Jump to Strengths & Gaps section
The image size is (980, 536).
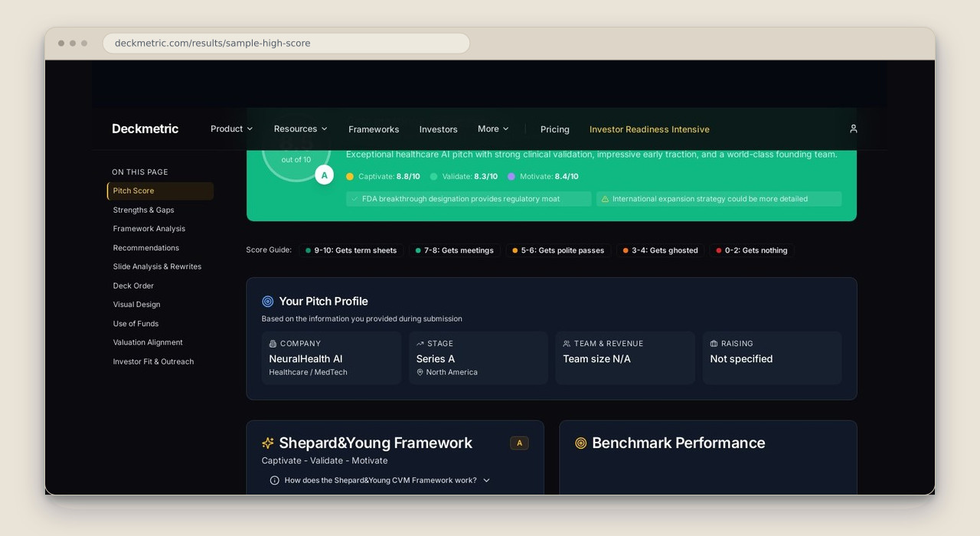click(x=143, y=210)
